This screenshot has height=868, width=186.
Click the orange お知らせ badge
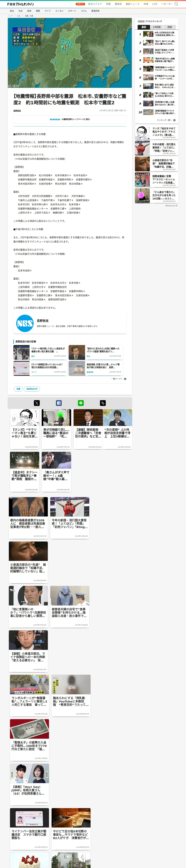tap(80, 4)
